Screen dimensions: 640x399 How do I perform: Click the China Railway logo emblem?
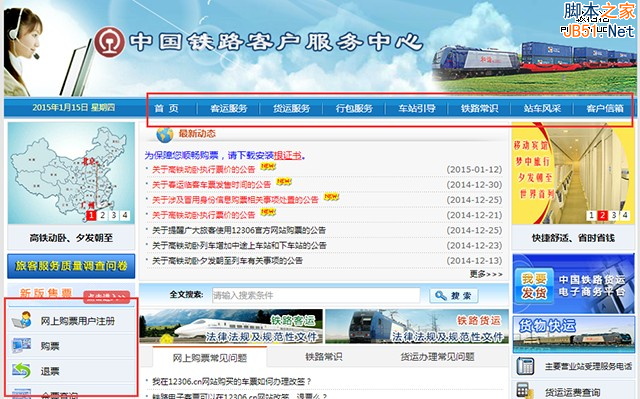[x=109, y=42]
